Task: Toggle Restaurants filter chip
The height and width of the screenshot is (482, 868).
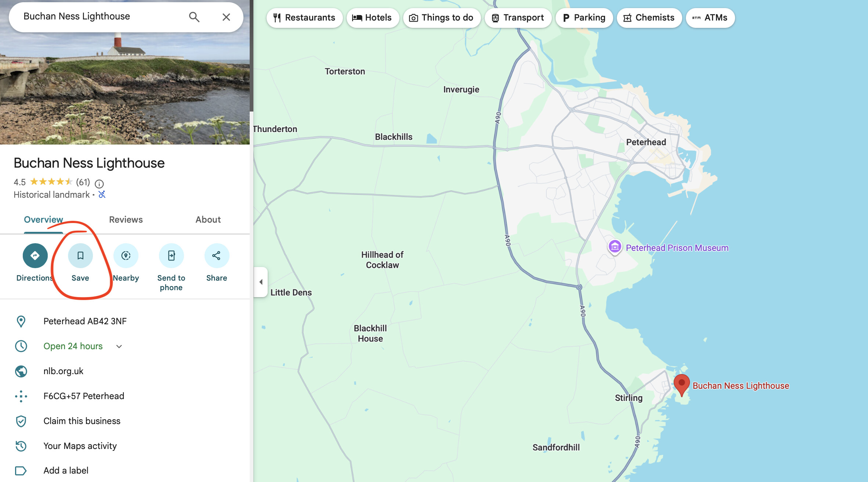Action: tap(304, 18)
